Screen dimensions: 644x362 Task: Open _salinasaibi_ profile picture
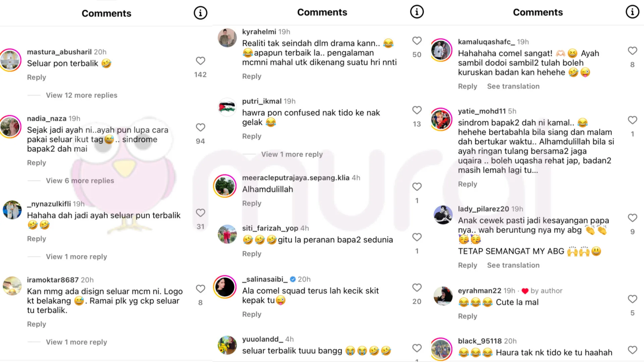pyautogui.click(x=225, y=287)
